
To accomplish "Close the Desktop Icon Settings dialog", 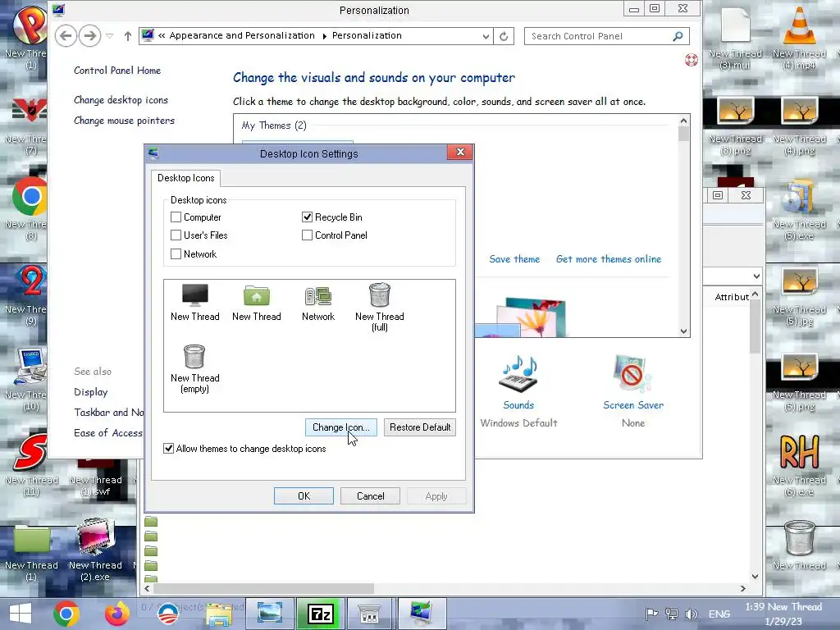I will point(460,152).
